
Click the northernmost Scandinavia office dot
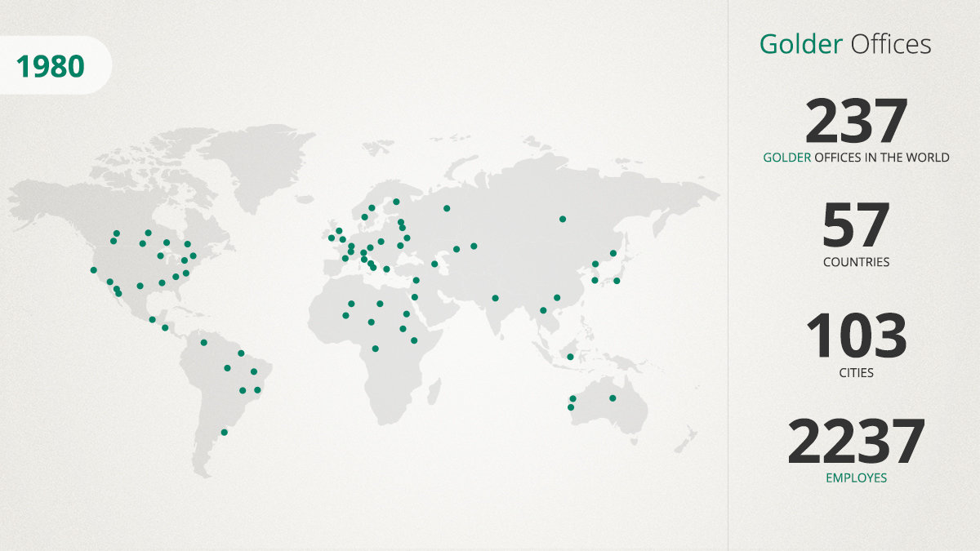pos(396,202)
